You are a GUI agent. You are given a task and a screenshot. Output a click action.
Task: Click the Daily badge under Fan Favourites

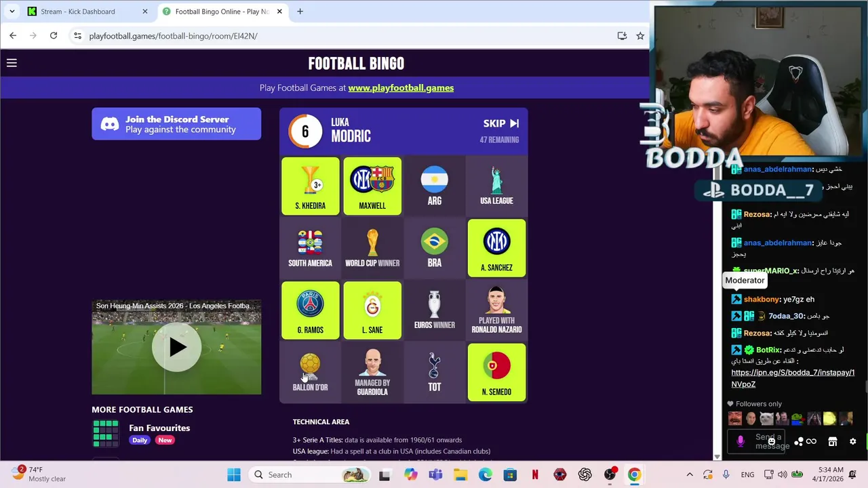pyautogui.click(x=140, y=440)
